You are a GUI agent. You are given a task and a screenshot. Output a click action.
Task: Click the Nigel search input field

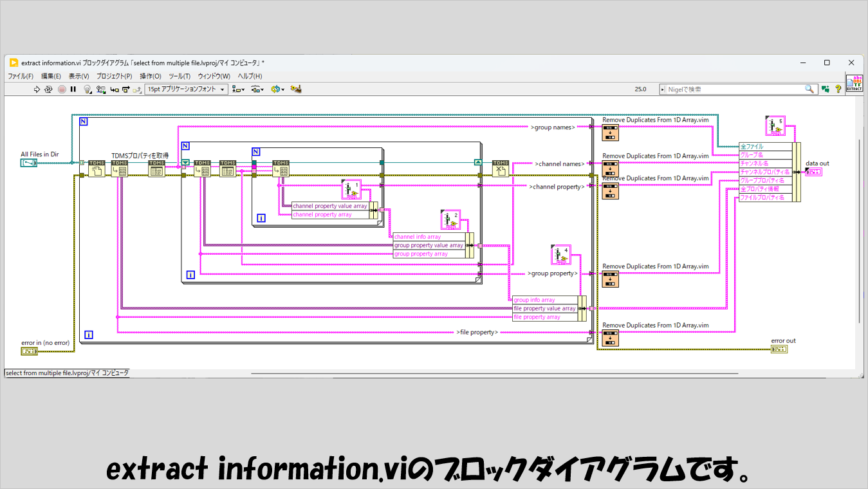click(x=734, y=89)
